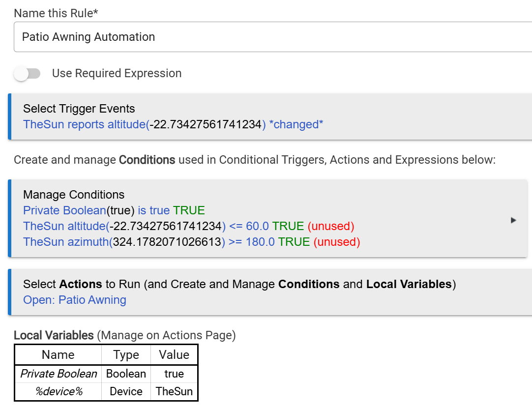The width and height of the screenshot is (532, 409).
Task: Open TheSun reports altitude changed trigger
Action: [173, 124]
